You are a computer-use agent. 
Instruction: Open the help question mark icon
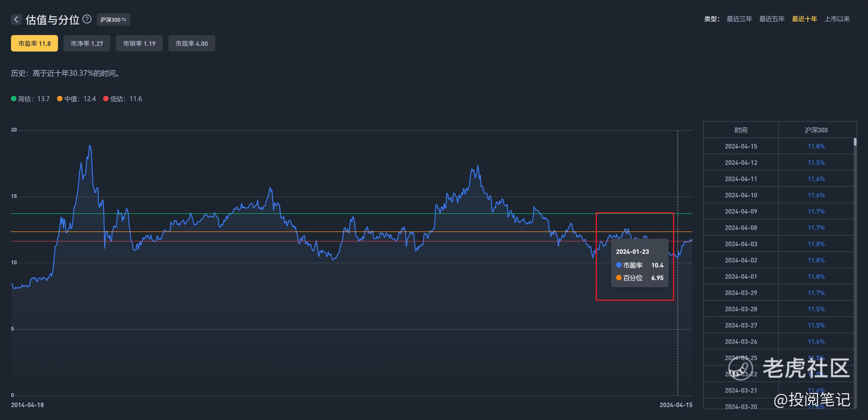click(x=87, y=19)
